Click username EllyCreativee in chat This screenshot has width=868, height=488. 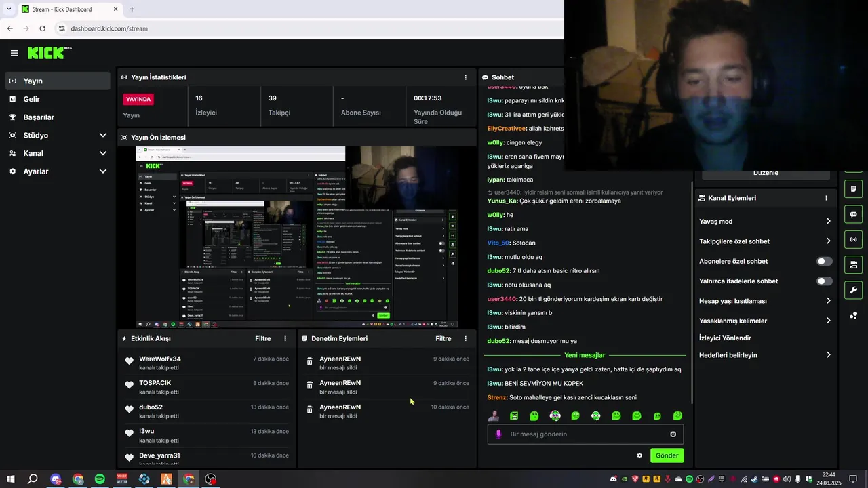pyautogui.click(x=507, y=128)
